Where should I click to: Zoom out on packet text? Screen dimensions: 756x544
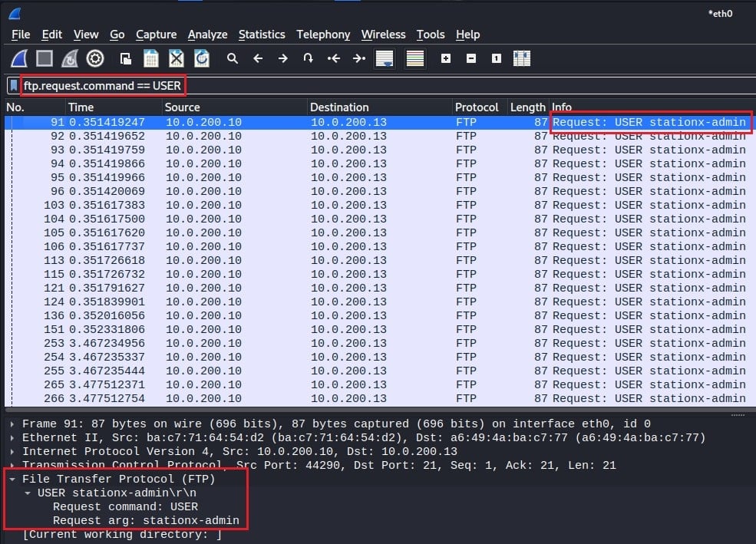point(471,59)
